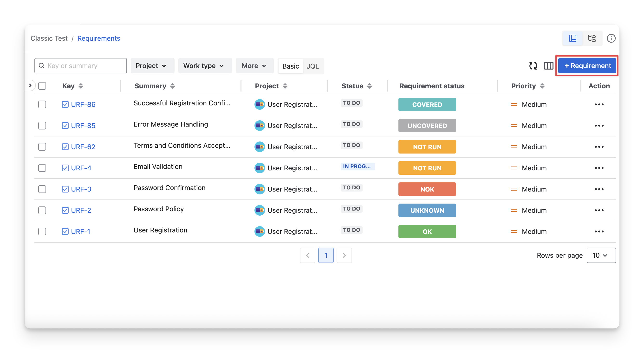Click the refresh icon in toolbar
644x353 pixels.
533,66
